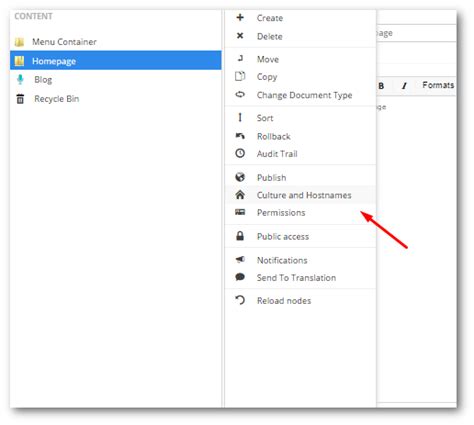Viewport: 474px width, 425px height.
Task: Click the plus icon next to Create
Action: [240, 17]
